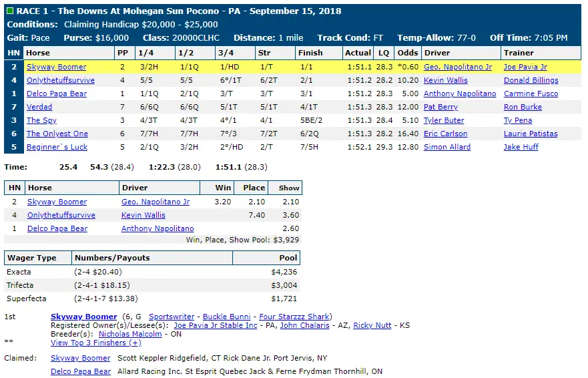Click the Trifecta payout (2-4-1 $18.15)
The image size is (588, 378).
pyautogui.click(x=102, y=285)
